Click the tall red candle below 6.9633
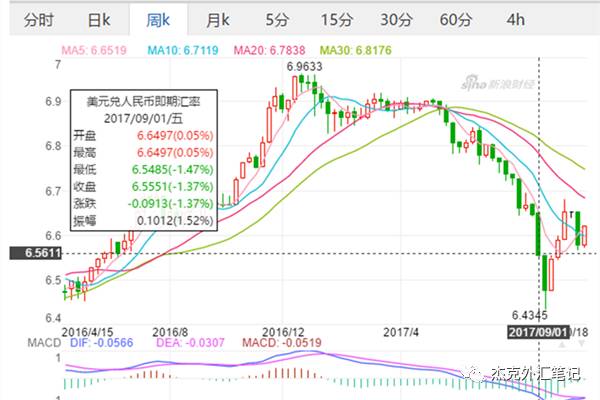The height and width of the screenshot is (400, 600). 295,88
